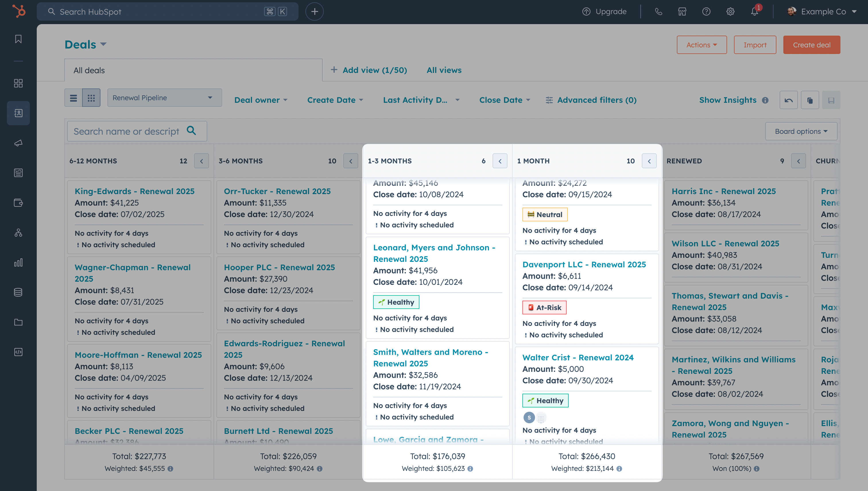Switch to list view layout
868x491 pixels.
(x=73, y=98)
